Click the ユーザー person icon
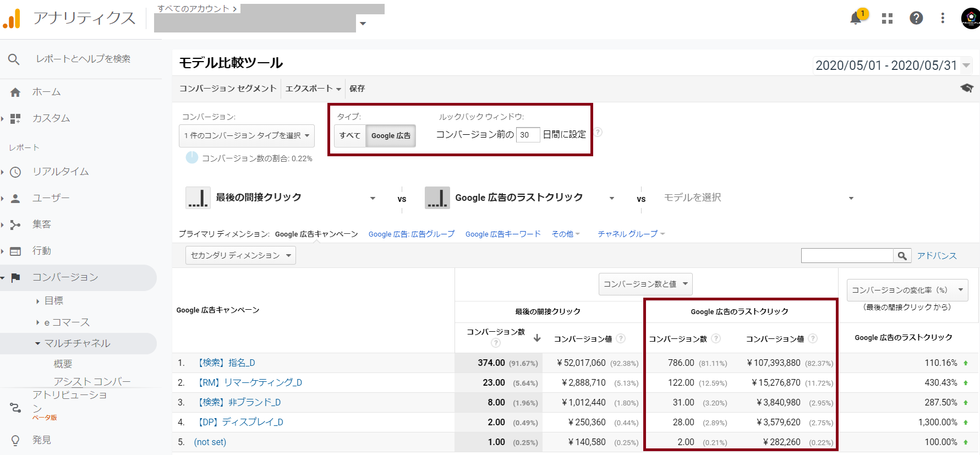The height and width of the screenshot is (455, 980). (x=15, y=198)
